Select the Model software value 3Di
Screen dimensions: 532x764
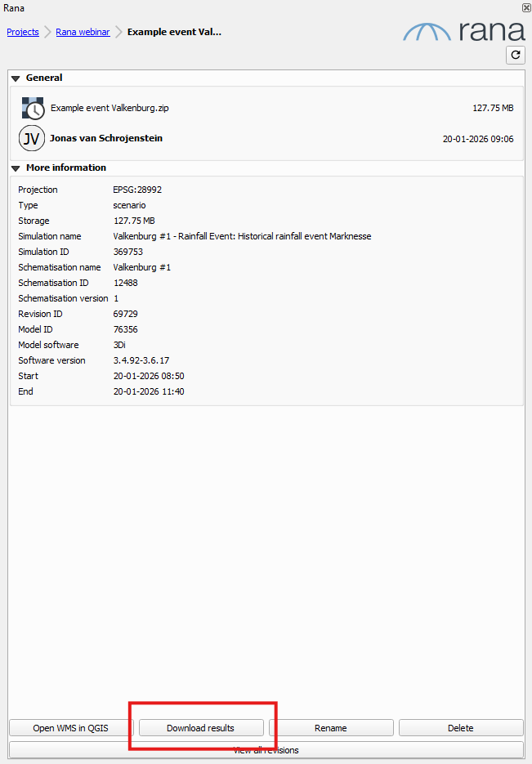point(119,345)
